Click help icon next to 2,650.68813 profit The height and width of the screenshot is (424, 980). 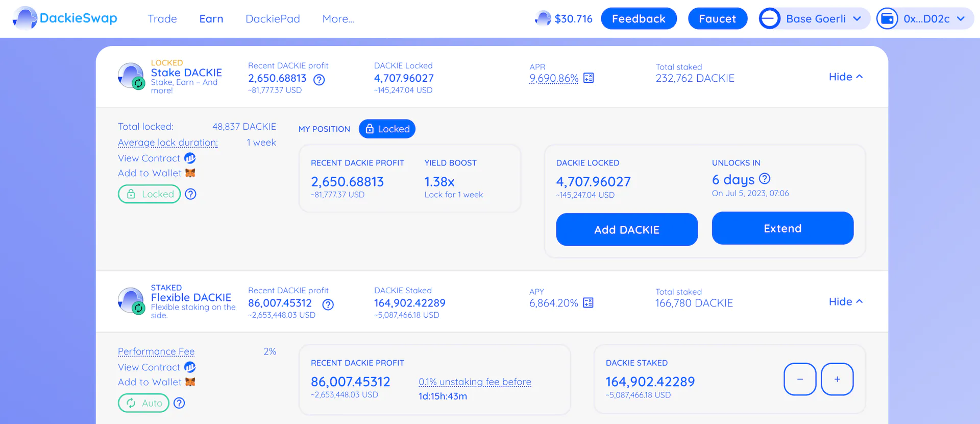(319, 80)
